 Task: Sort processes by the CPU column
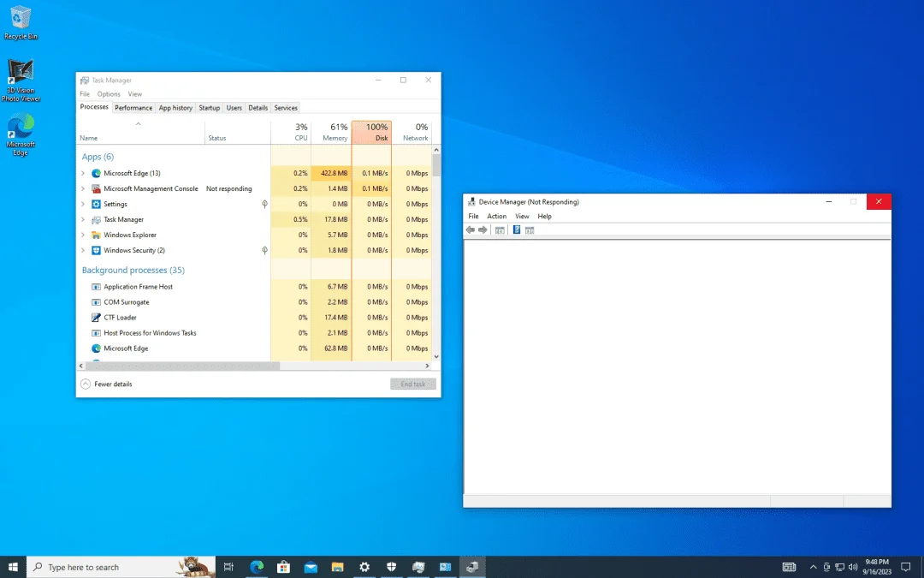pyautogui.click(x=291, y=132)
